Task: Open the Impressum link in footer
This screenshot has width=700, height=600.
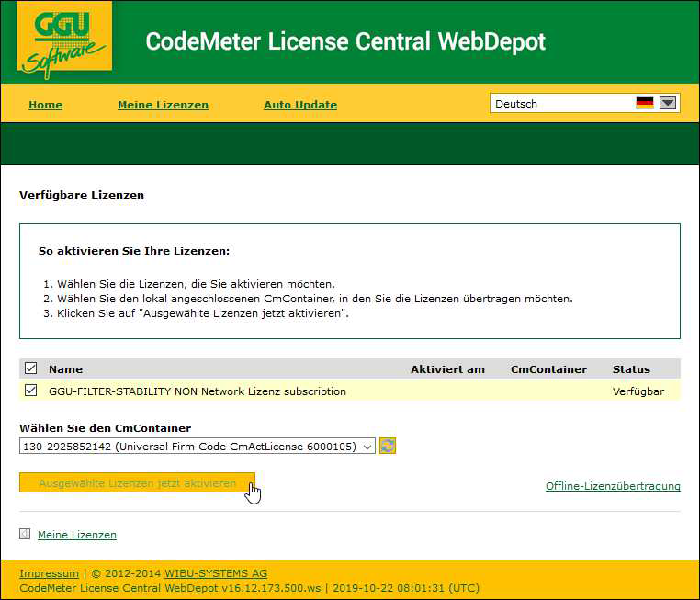Action: click(x=49, y=573)
